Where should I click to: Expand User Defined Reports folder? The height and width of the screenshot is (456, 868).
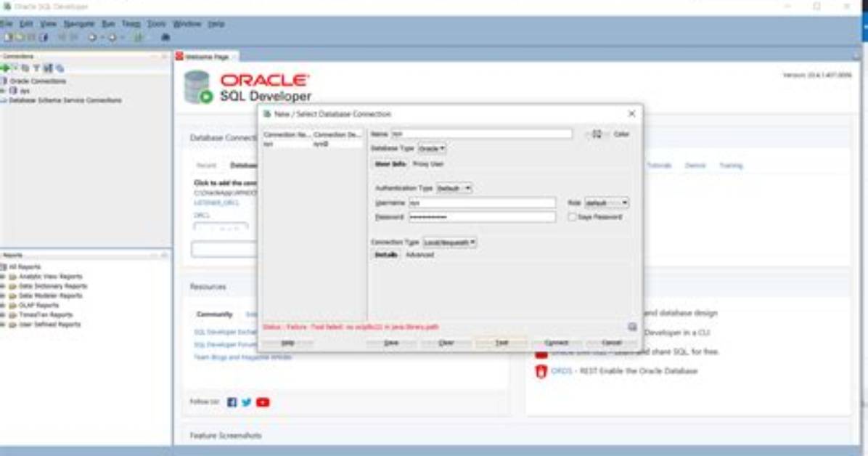[x=3, y=325]
